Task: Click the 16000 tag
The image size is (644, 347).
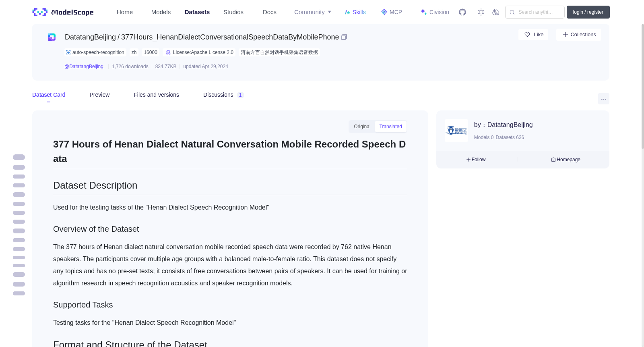Action: (x=151, y=52)
